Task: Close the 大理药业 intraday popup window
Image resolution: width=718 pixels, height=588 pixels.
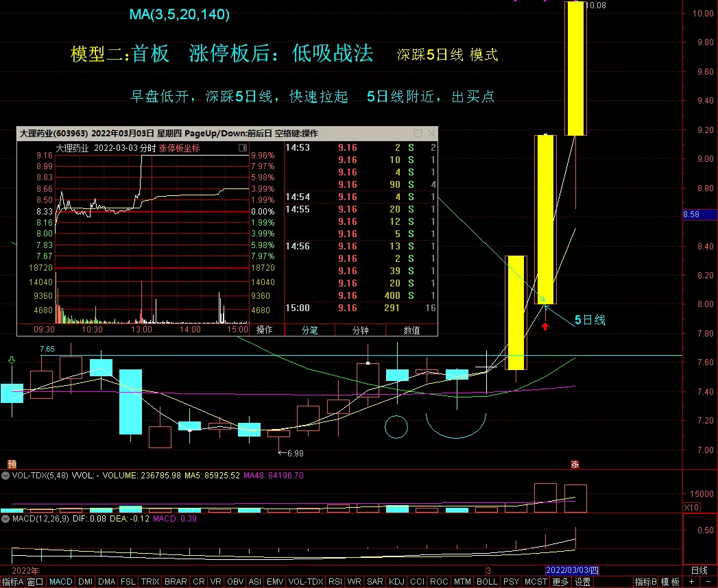Action: [431, 133]
